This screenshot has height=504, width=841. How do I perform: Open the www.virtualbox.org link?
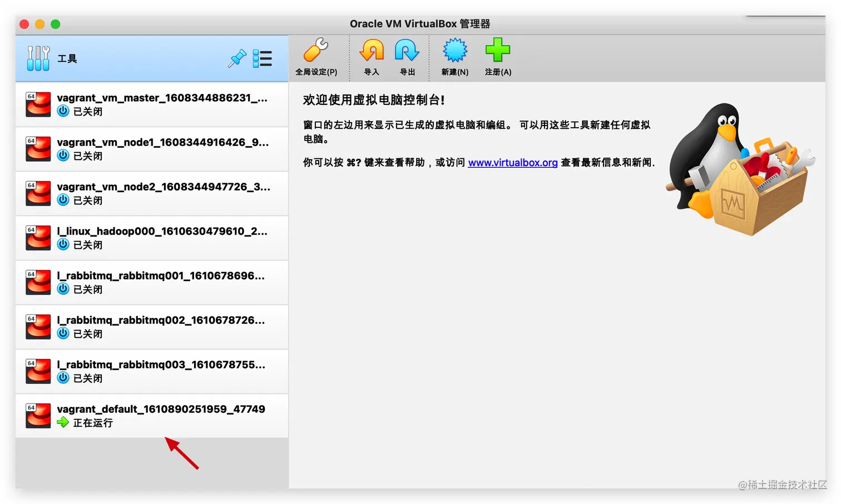pyautogui.click(x=513, y=162)
